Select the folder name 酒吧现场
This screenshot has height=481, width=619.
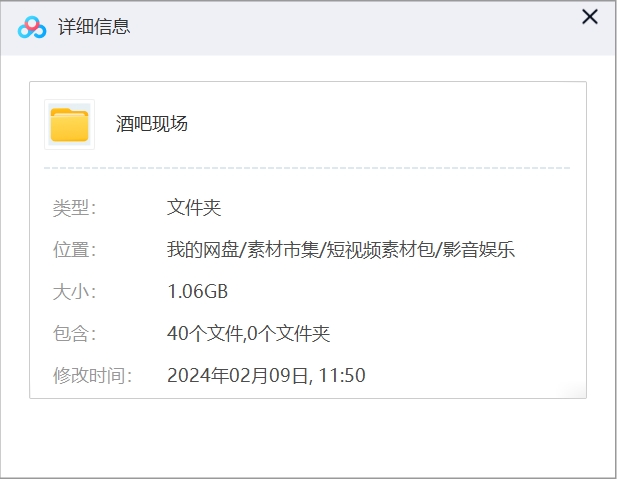152,124
